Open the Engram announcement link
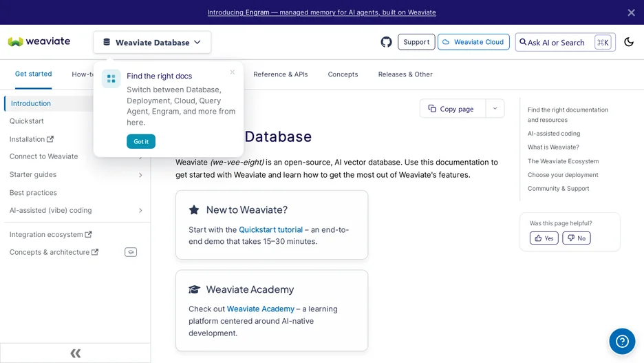 coord(321,12)
